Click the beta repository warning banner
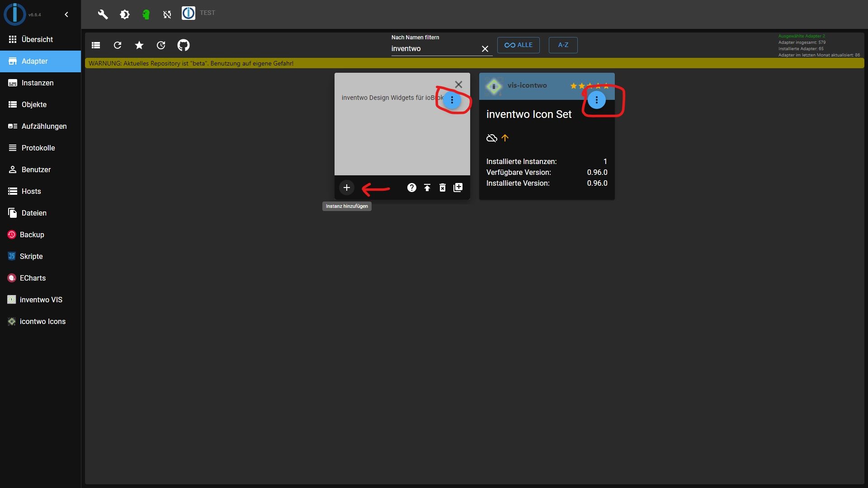Viewport: 868px width, 488px height. (x=475, y=63)
